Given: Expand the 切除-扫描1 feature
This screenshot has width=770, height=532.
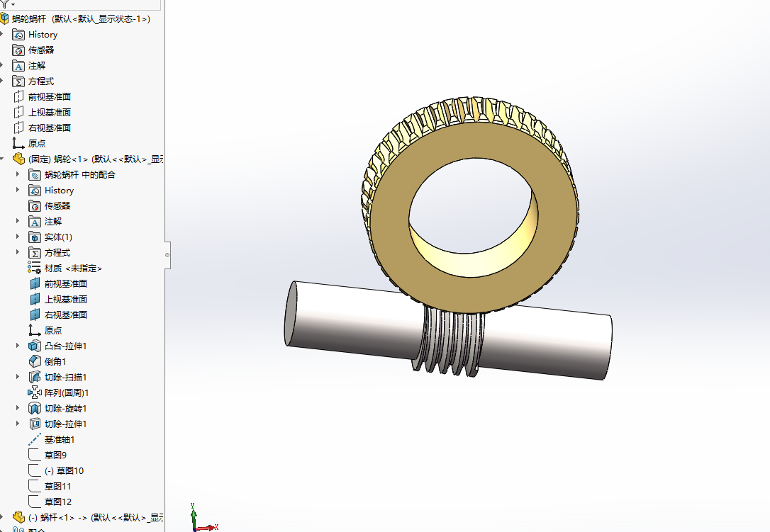Looking at the screenshot, I should pos(18,377).
